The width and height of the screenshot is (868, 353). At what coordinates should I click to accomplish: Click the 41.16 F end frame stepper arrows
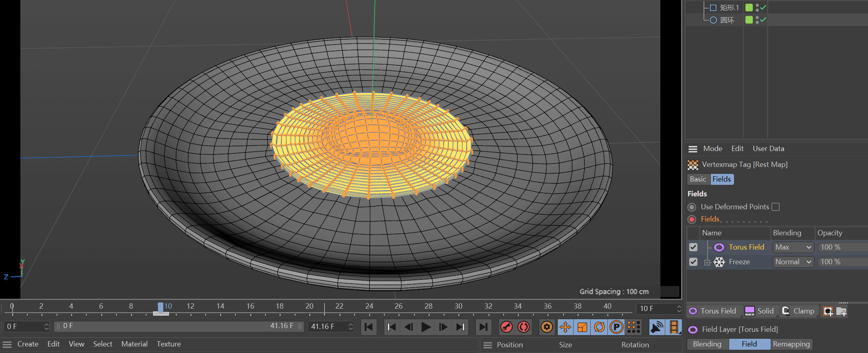[351, 327]
